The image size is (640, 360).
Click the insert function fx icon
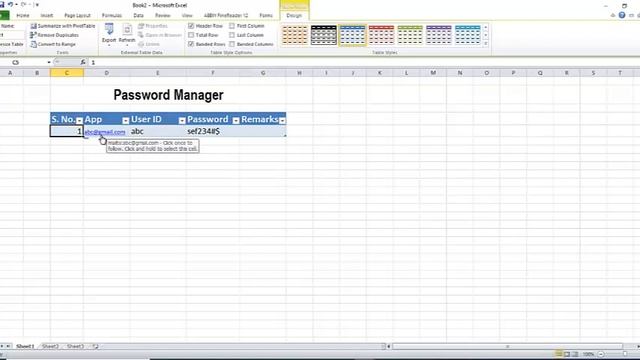pyautogui.click(x=83, y=62)
